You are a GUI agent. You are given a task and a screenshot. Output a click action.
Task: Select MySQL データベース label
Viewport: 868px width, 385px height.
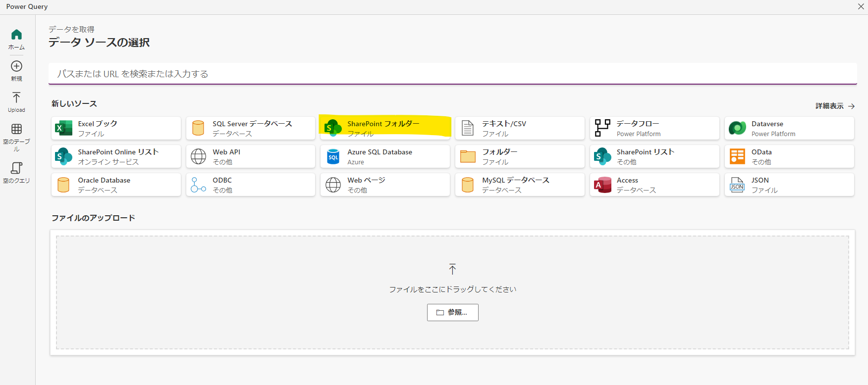point(516,180)
